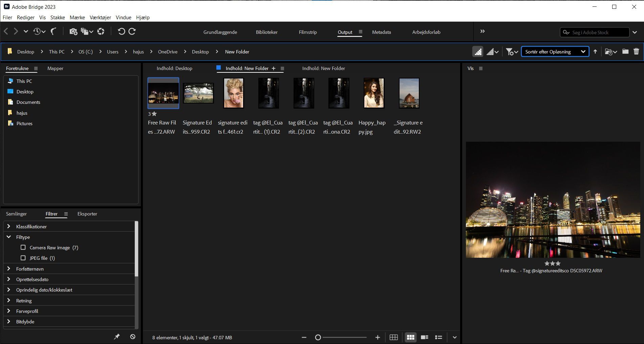This screenshot has height=344, width=644.
Task: Expand the Forfatternavn filter
Action: pos(9,269)
